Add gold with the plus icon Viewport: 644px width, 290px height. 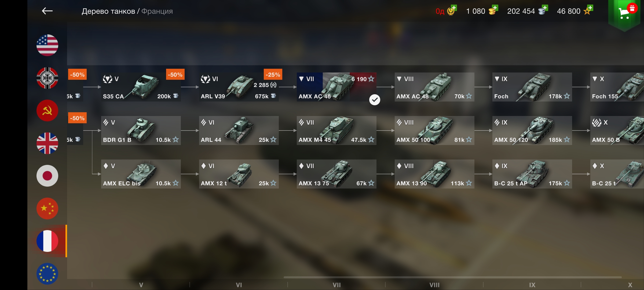pyautogui.click(x=495, y=8)
